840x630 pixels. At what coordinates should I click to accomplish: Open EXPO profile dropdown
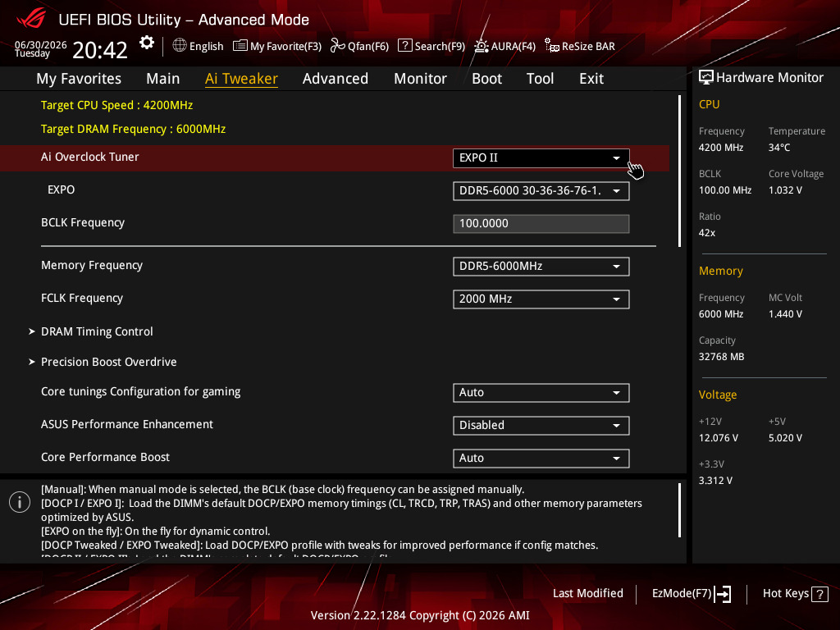pos(541,190)
